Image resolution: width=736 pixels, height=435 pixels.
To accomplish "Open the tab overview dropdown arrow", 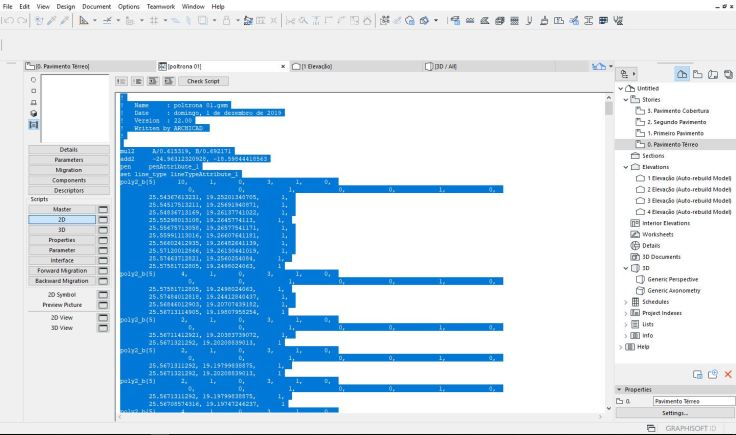I will [611, 66].
